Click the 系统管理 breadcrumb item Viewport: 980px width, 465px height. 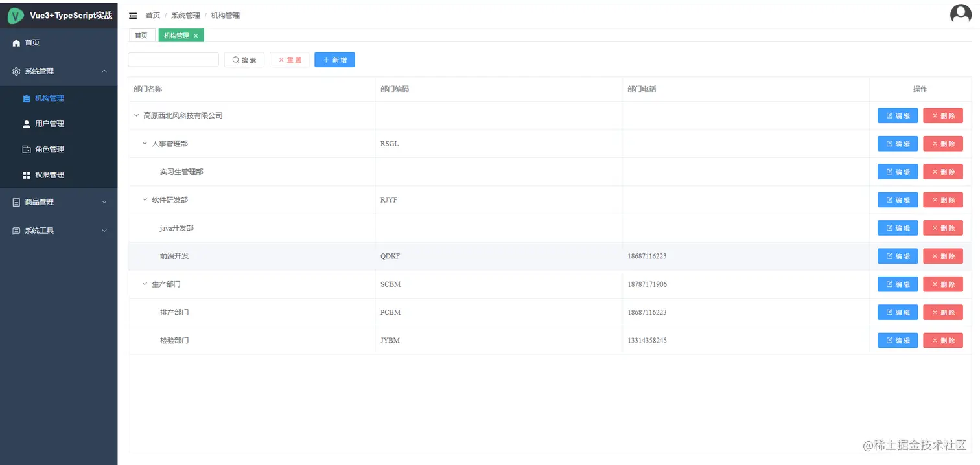185,16
